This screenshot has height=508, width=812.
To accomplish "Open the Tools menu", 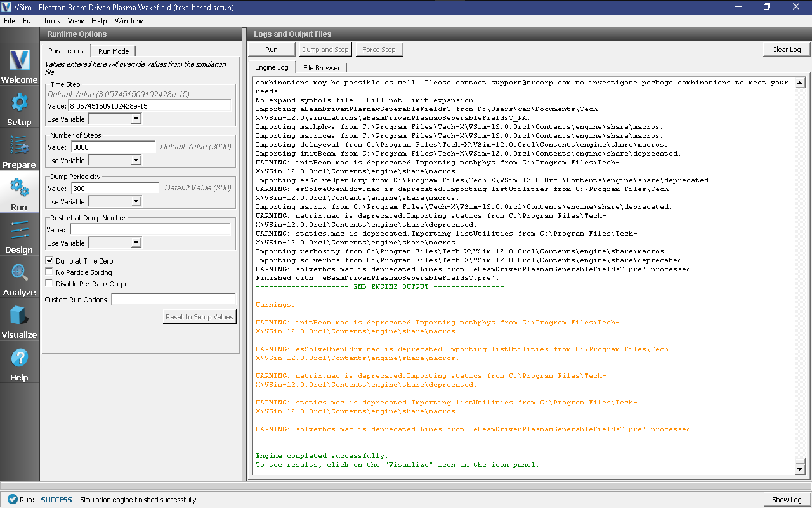I will coord(51,21).
